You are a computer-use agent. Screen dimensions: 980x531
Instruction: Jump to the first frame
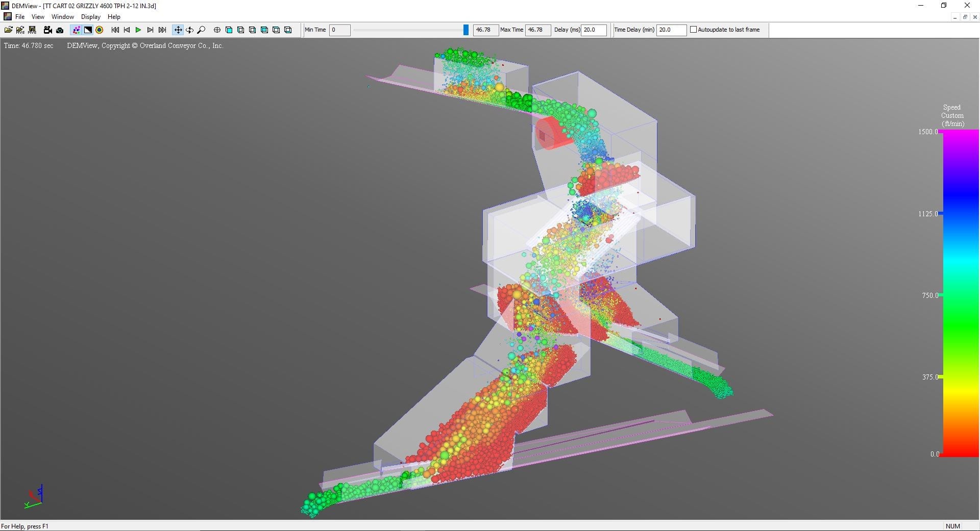click(115, 30)
